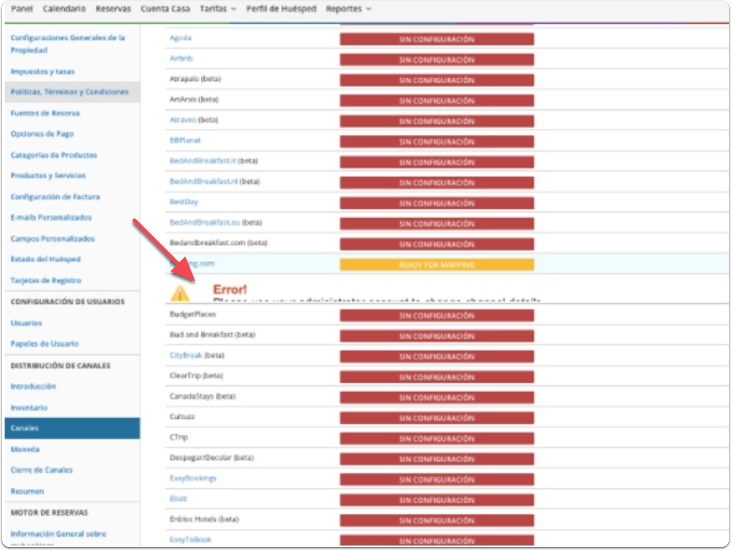Open Inventario in sidebar

[29, 407]
